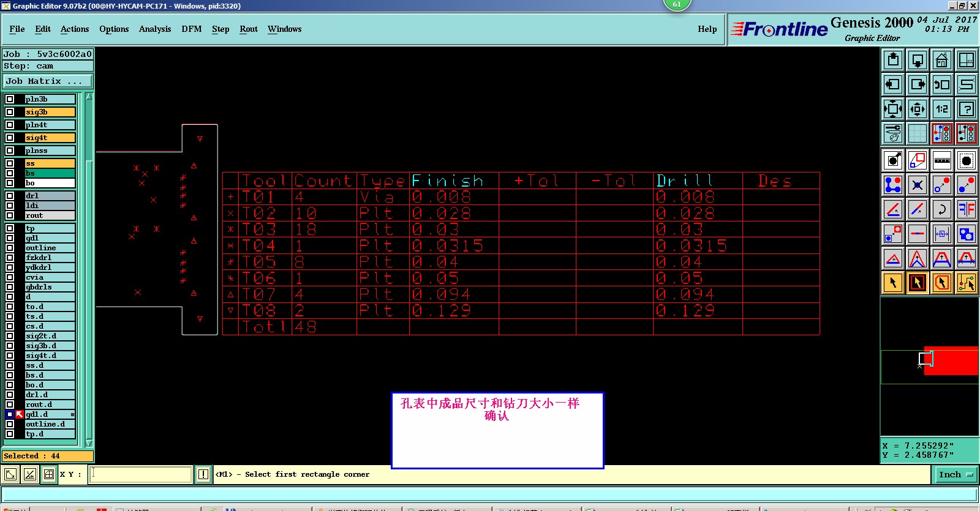
Task: Open the Inch units dropdown
Action: [956, 474]
